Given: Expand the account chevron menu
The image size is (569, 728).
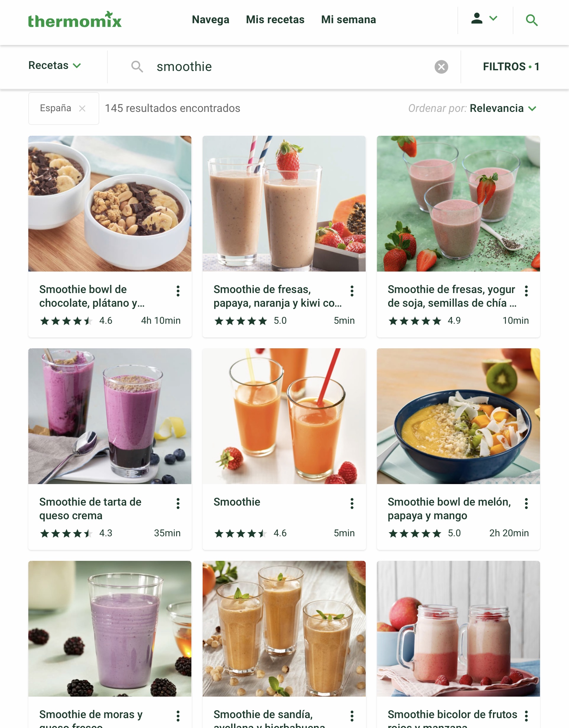Looking at the screenshot, I should (493, 18).
